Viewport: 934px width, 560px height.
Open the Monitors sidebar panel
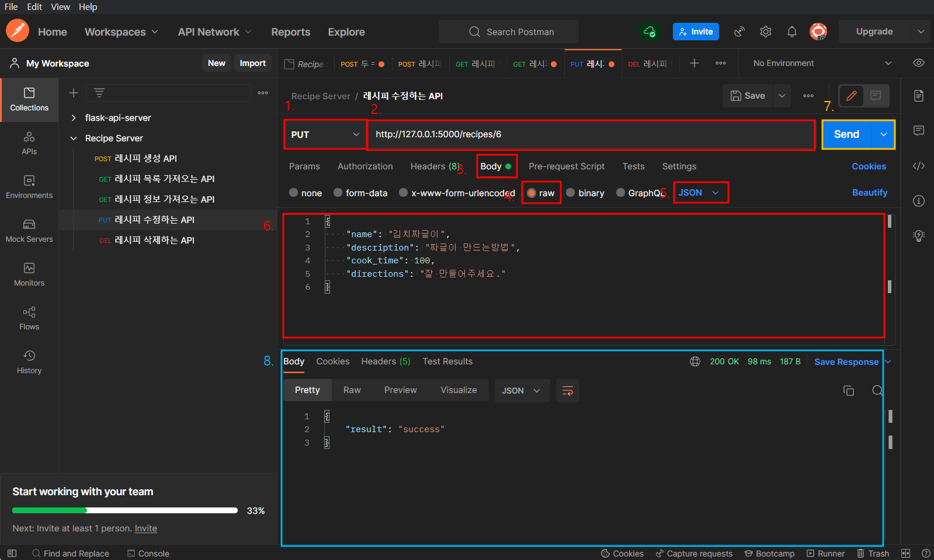(29, 275)
